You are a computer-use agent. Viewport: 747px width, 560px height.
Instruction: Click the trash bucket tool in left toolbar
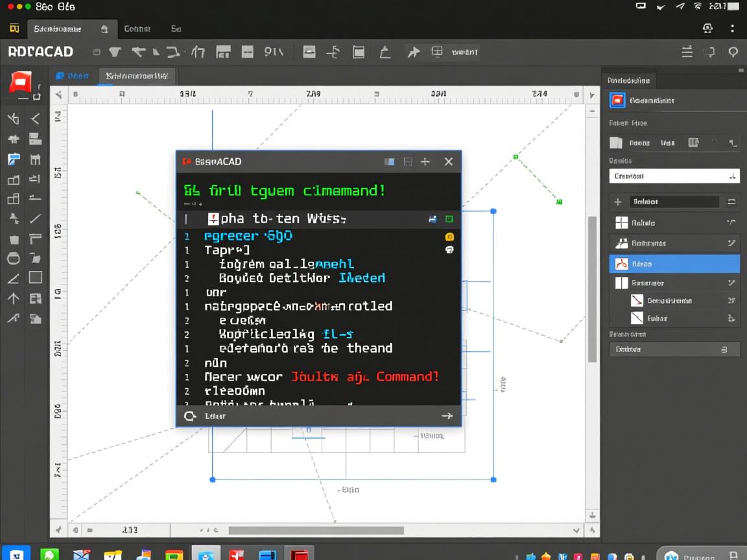point(14,239)
